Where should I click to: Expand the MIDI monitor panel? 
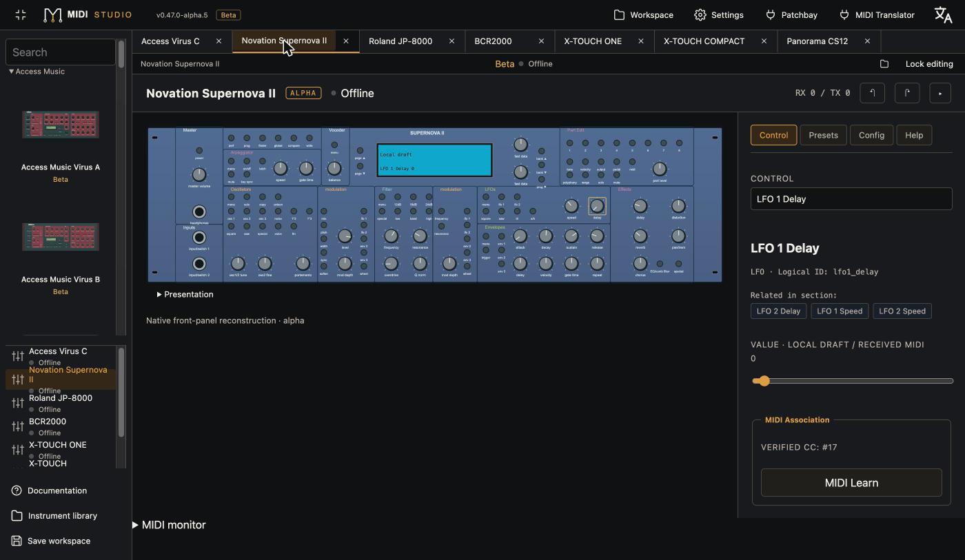click(x=170, y=525)
